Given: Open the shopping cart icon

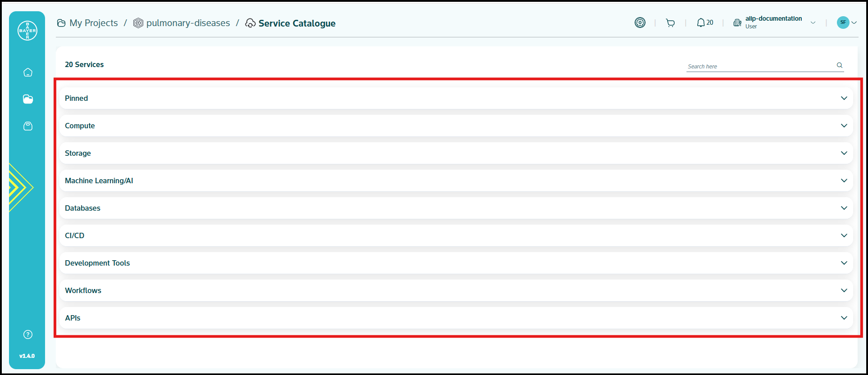Looking at the screenshot, I should (x=670, y=23).
